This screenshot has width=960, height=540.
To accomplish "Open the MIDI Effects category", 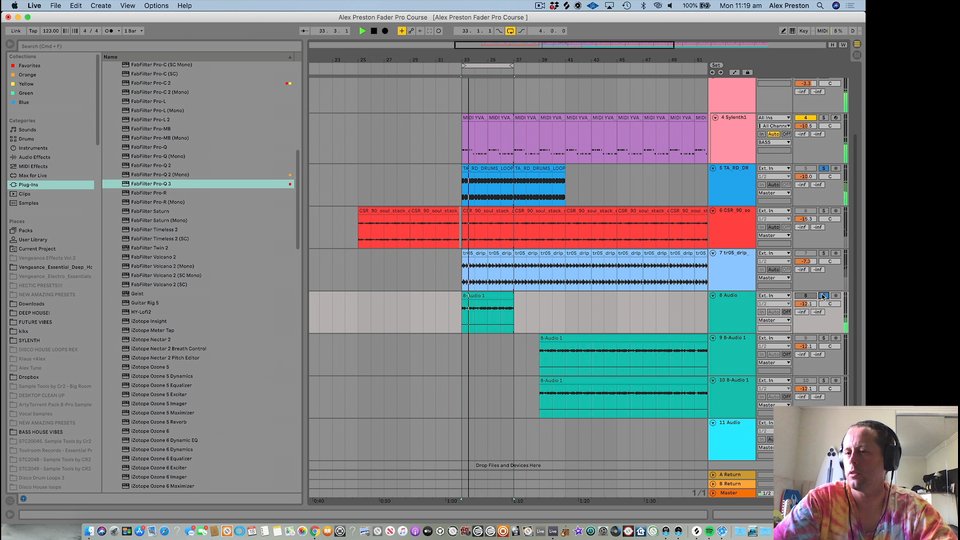I will pyautogui.click(x=32, y=167).
